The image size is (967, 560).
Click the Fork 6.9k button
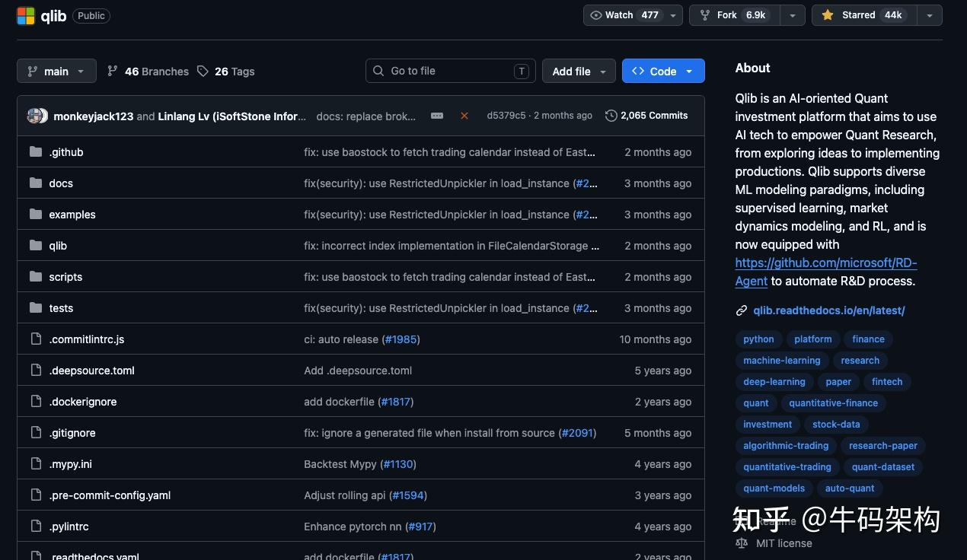click(x=734, y=15)
